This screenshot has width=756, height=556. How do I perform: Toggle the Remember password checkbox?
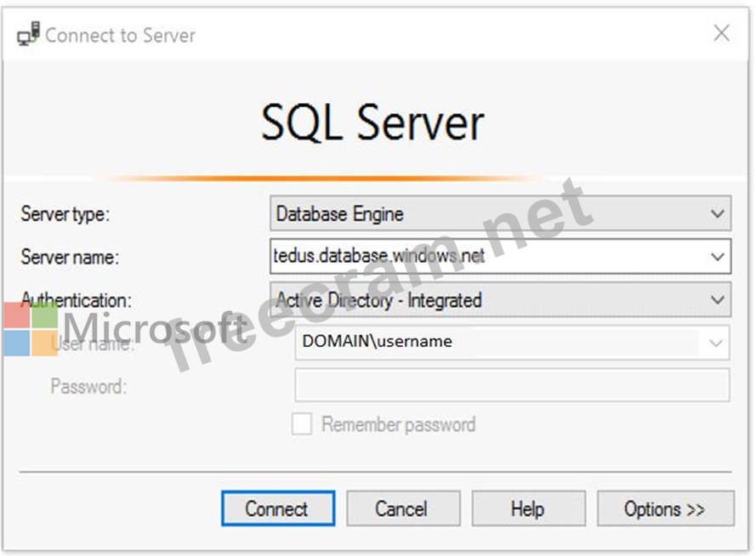(302, 424)
